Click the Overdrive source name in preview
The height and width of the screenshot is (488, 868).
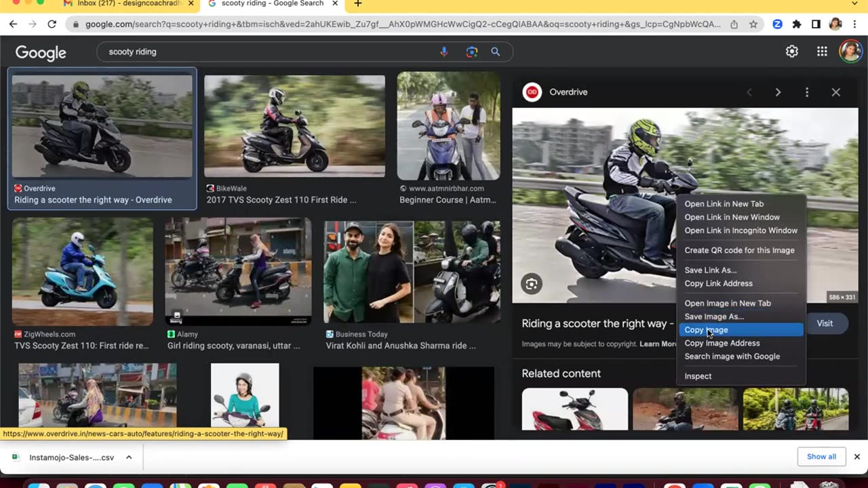[x=568, y=92]
